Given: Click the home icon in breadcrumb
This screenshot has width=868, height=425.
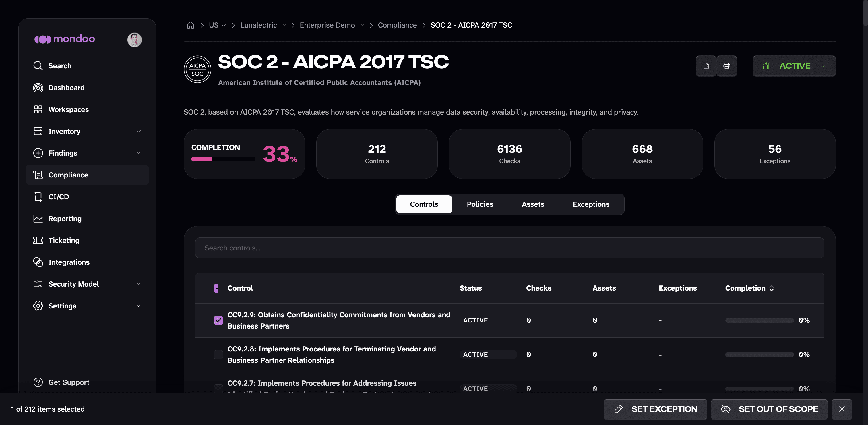Looking at the screenshot, I should click(190, 25).
